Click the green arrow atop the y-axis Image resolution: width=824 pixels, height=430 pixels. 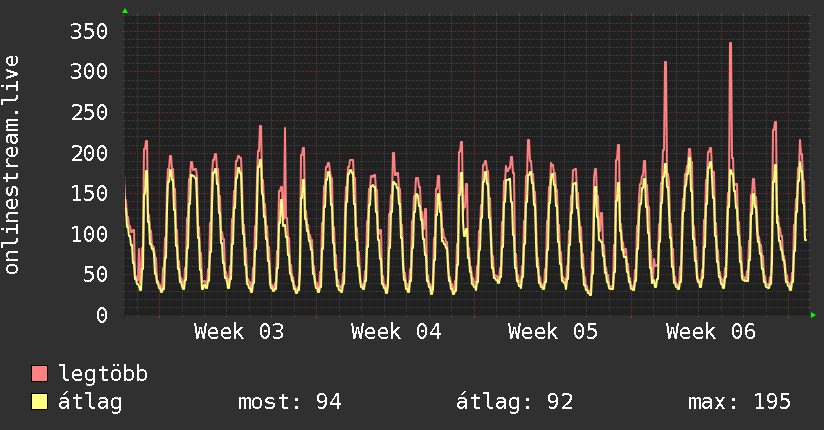pos(124,11)
